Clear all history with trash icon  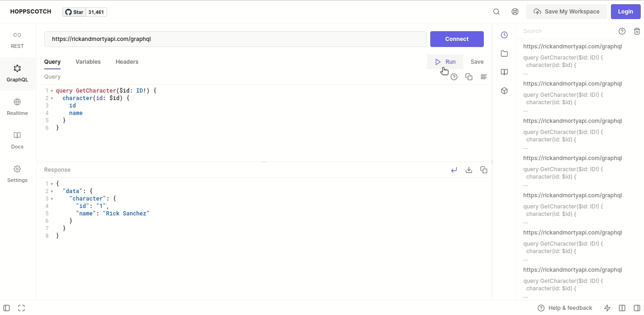point(637,31)
